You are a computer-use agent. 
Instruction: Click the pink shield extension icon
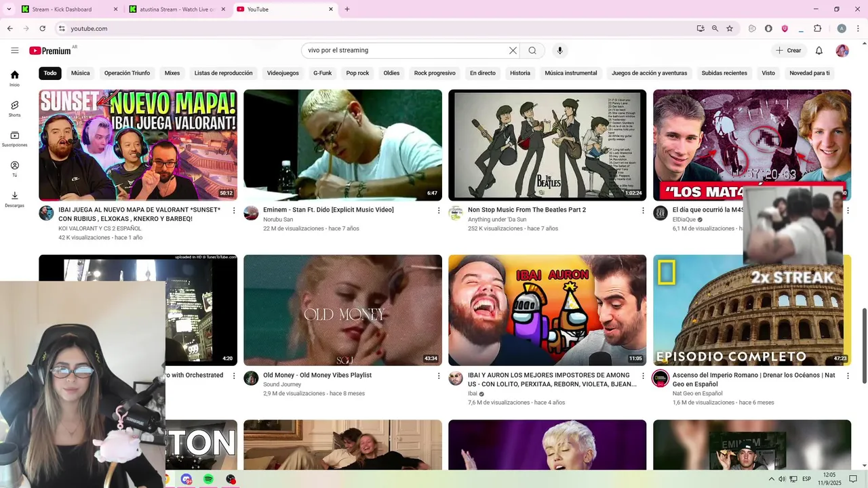point(785,28)
